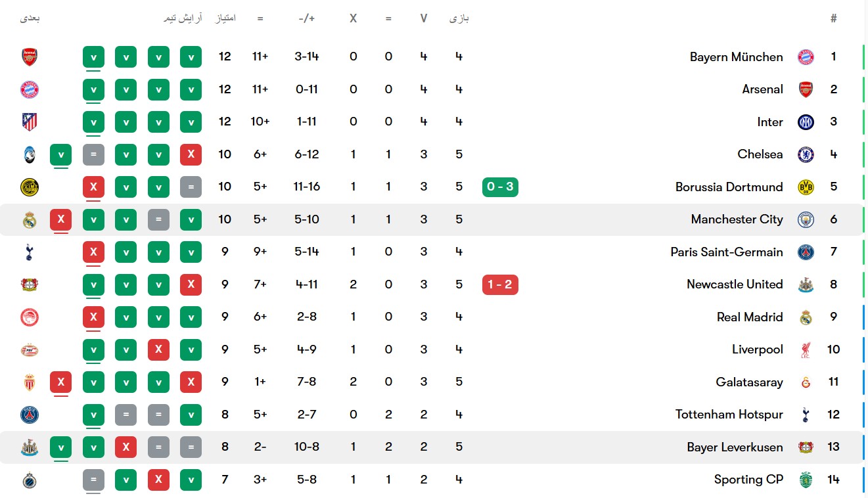Click Bayer Leverkusen's red loss form badge

click(126, 447)
